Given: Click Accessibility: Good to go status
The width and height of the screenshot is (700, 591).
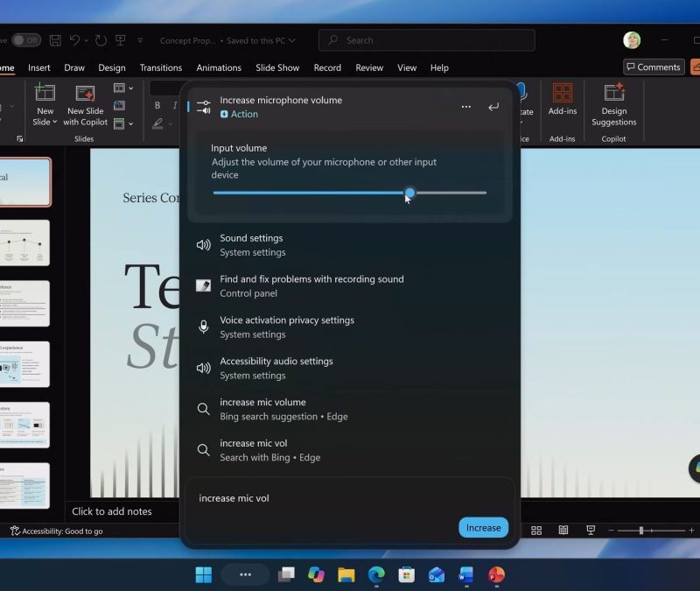Looking at the screenshot, I should 57,531.
